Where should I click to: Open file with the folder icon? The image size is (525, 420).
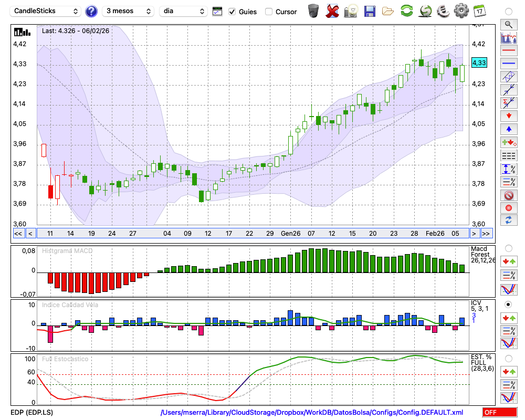point(388,12)
